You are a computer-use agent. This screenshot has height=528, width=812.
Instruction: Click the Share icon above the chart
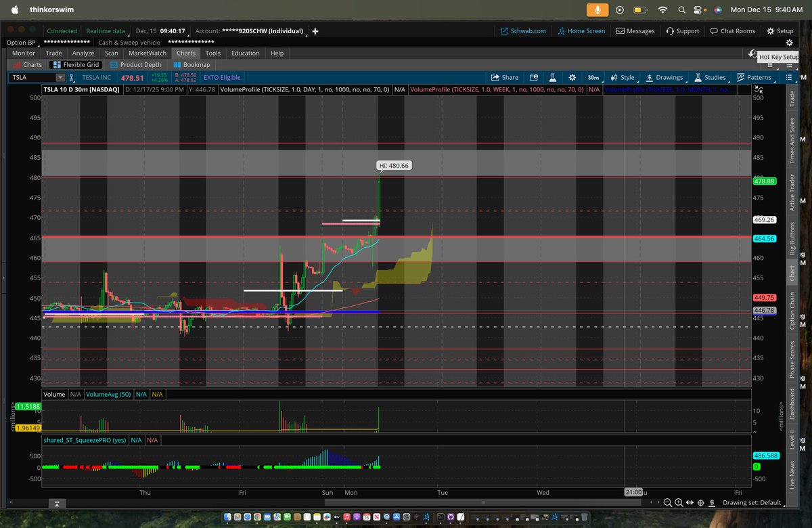coord(504,77)
